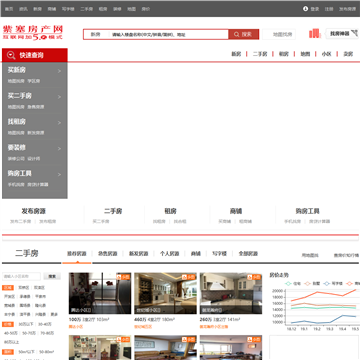The width and height of the screenshot is (360, 360).
Task: Select the 50-80m² area filter
Action: 46,352
